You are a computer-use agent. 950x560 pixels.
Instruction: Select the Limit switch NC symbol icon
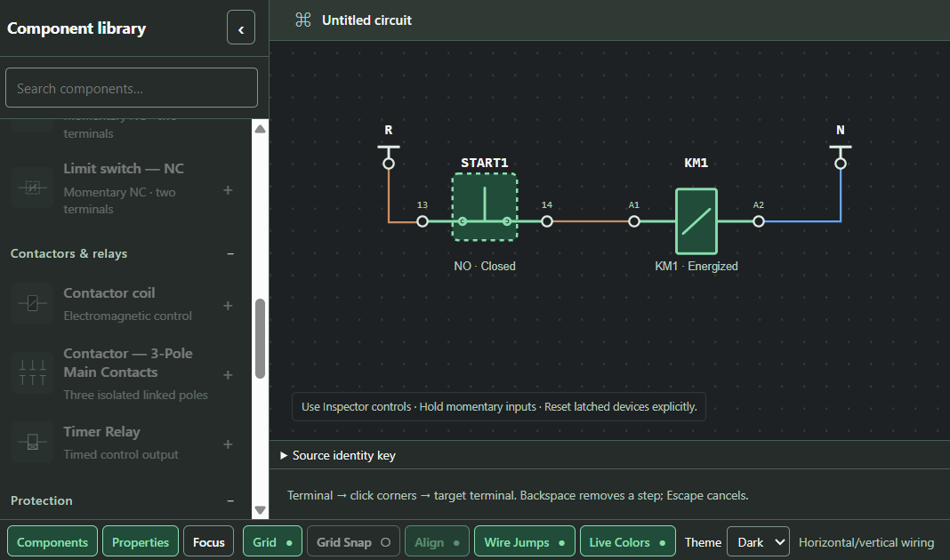pyautogui.click(x=33, y=188)
